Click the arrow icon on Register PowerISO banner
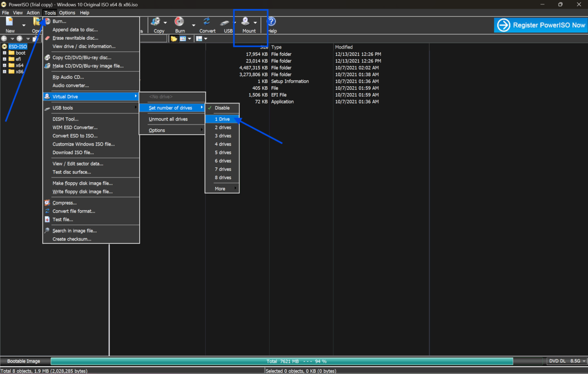The height and width of the screenshot is (374, 588). (503, 25)
